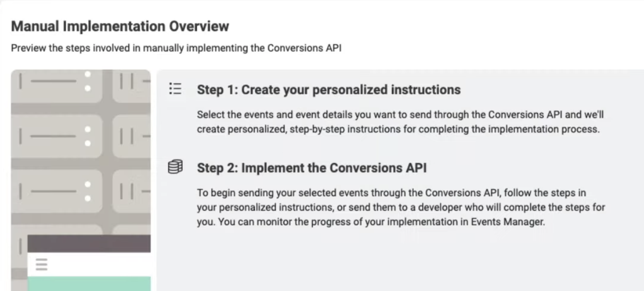644x291 pixels.
Task: Click the Step 1 description paragraph
Action: tap(400, 122)
